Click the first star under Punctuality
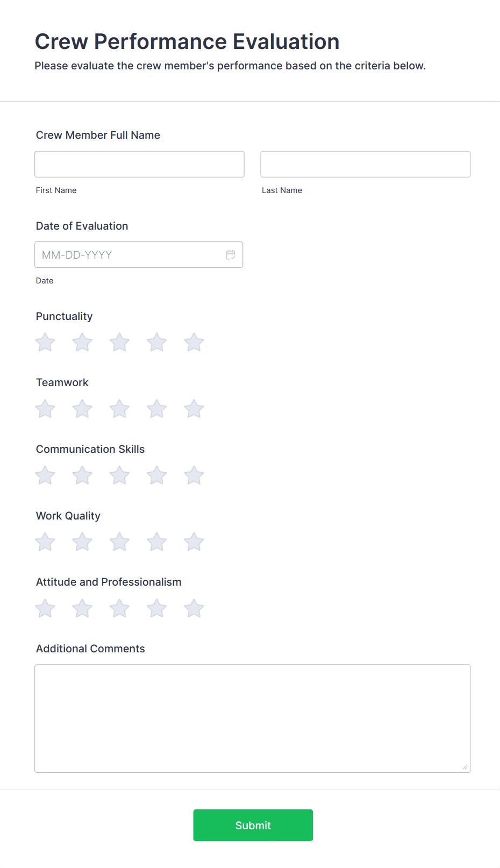The height and width of the screenshot is (868, 500). (x=45, y=342)
